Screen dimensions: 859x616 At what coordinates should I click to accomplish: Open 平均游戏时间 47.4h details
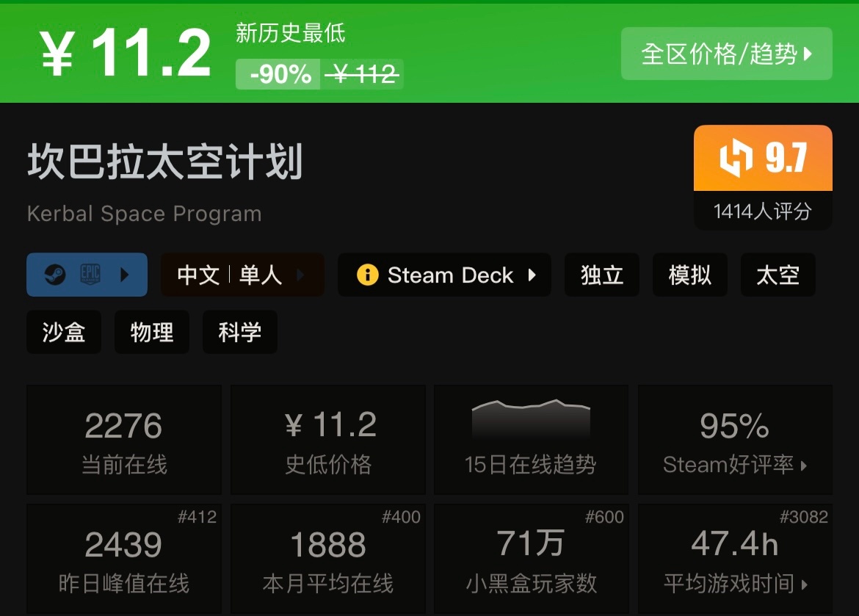(x=735, y=558)
